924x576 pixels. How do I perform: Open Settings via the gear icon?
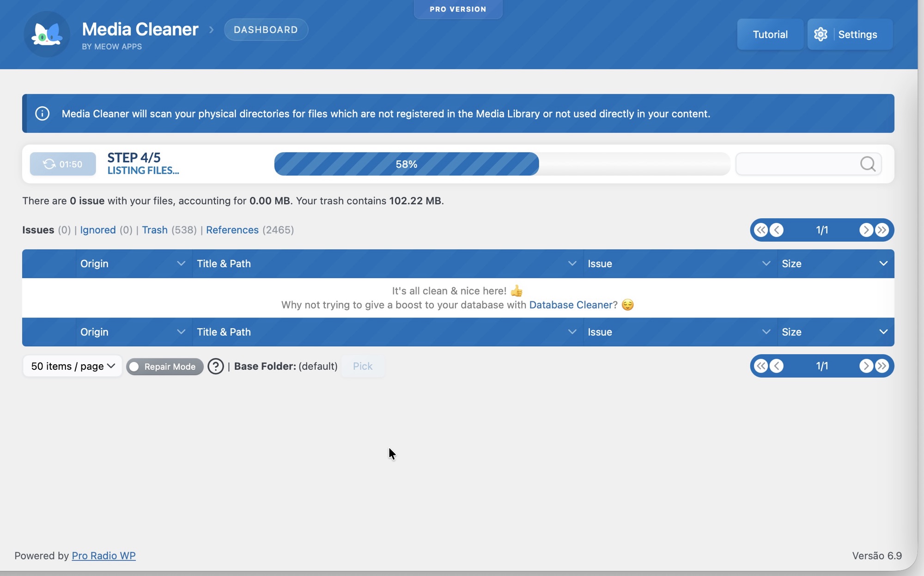821,34
